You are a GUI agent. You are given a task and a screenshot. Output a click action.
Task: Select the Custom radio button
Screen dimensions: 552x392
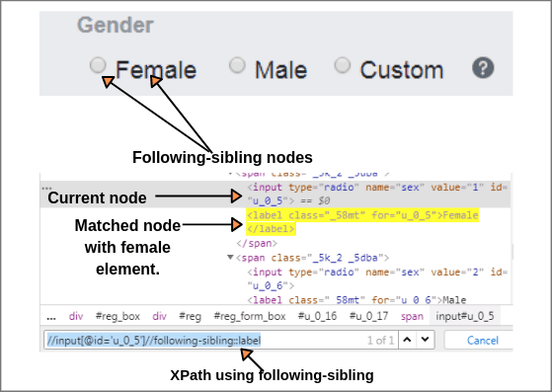[x=343, y=65]
